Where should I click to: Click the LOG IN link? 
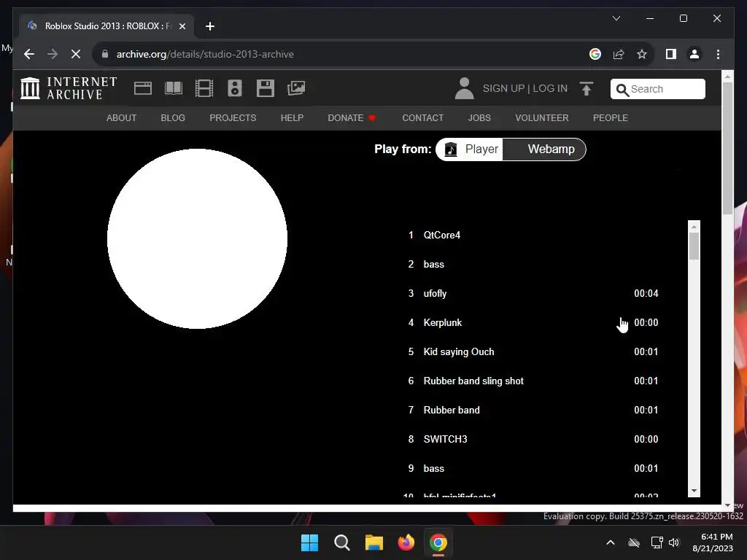550,88
